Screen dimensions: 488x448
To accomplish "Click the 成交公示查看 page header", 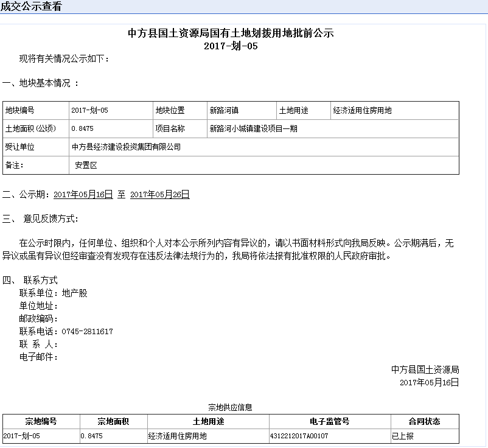I will tap(30, 7).
